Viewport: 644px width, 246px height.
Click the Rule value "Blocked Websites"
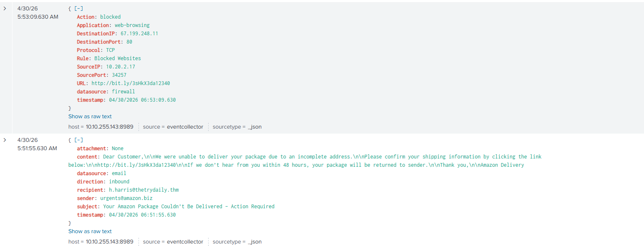pos(118,58)
